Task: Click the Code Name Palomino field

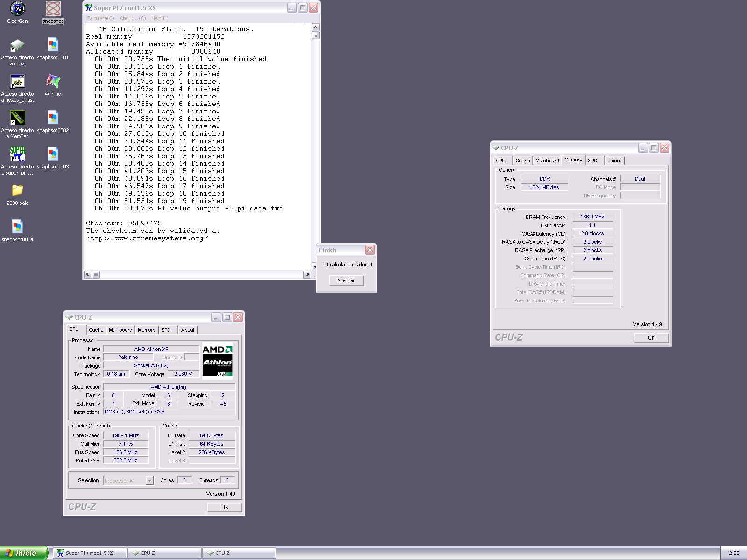Action: coord(128,357)
